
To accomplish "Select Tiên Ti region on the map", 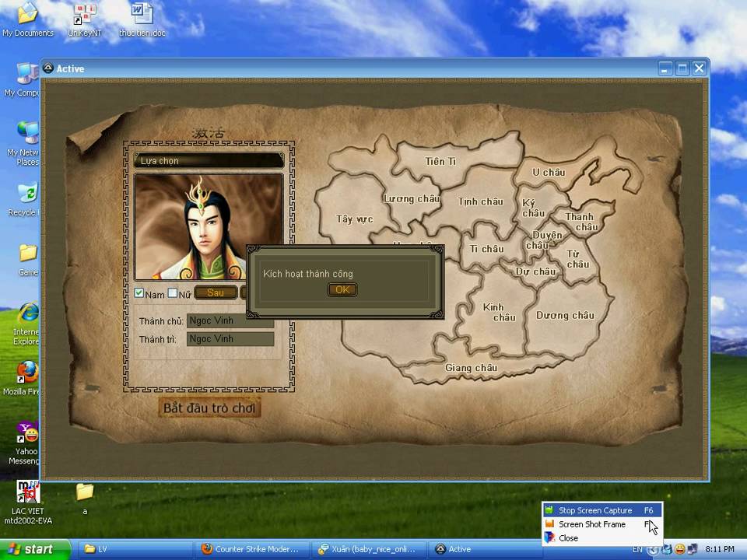I will [x=440, y=162].
